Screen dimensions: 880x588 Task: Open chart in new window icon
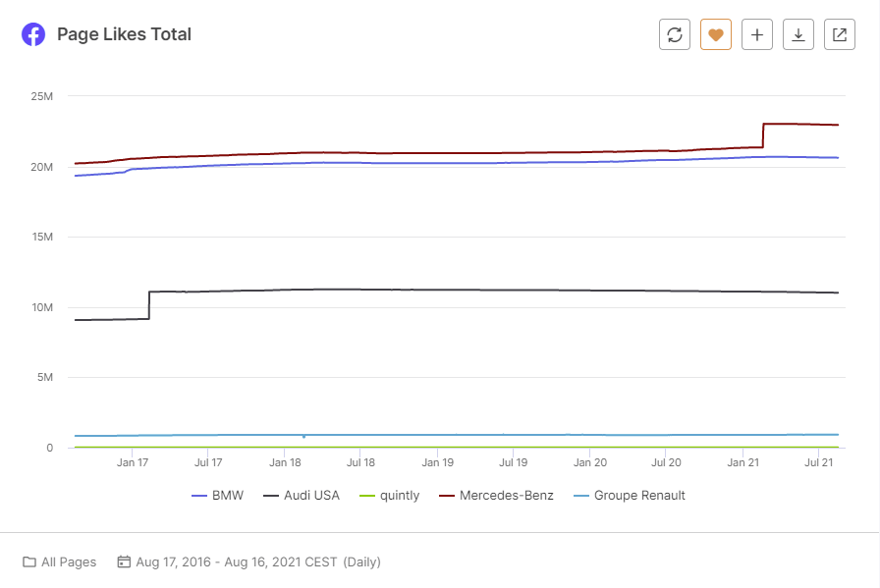[840, 34]
